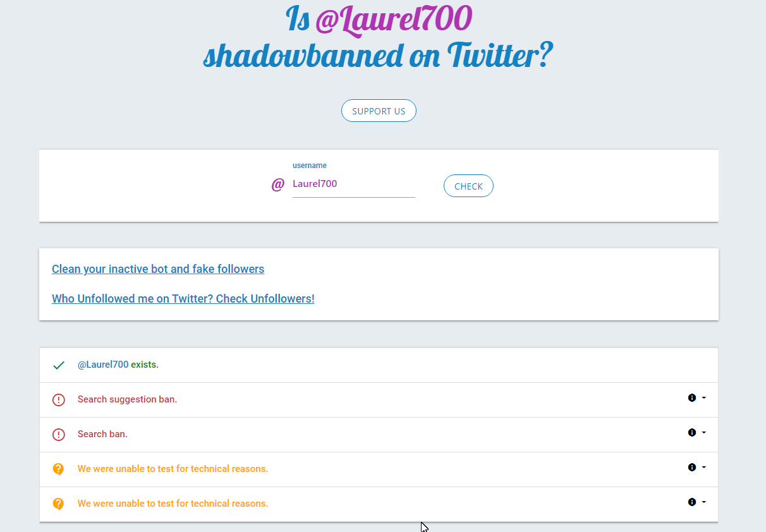Click the first orange question mark icon

coord(59,469)
